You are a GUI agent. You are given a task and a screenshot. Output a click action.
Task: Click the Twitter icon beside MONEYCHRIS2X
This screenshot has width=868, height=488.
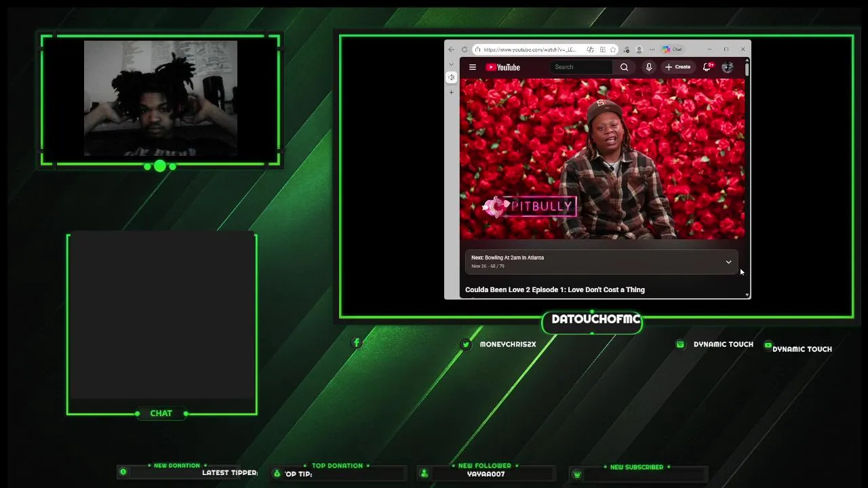[466, 344]
